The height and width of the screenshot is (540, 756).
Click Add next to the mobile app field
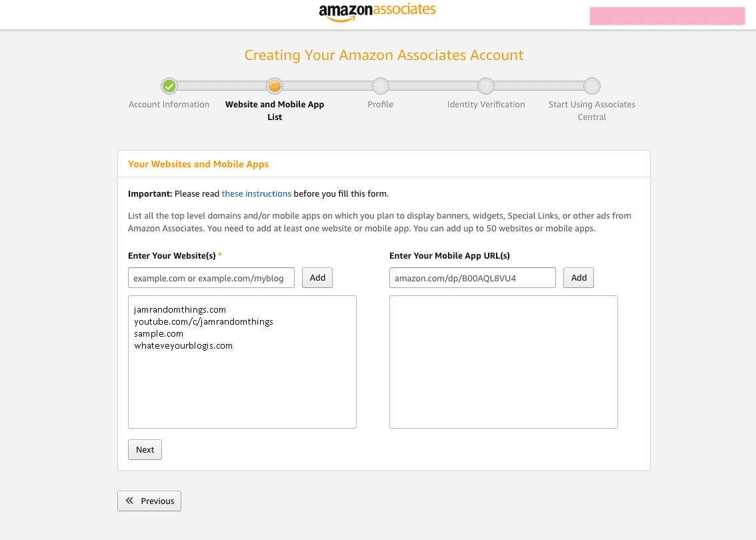pos(578,277)
